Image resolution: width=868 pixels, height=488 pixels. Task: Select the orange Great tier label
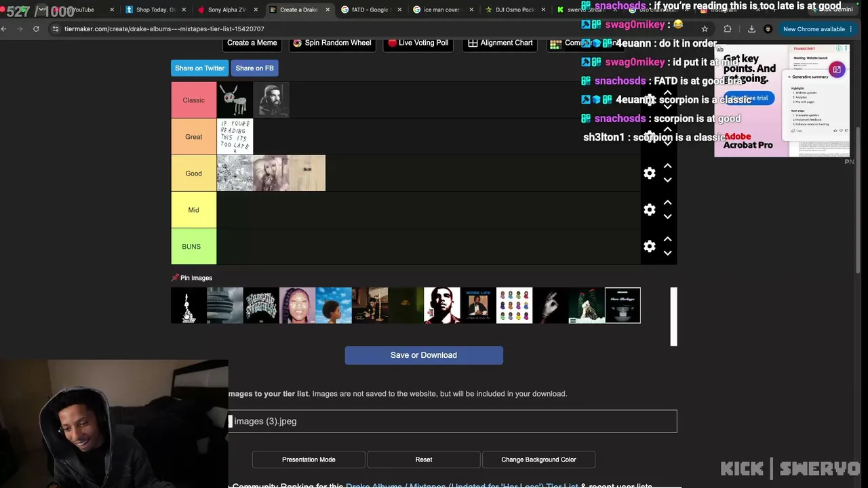[193, 137]
